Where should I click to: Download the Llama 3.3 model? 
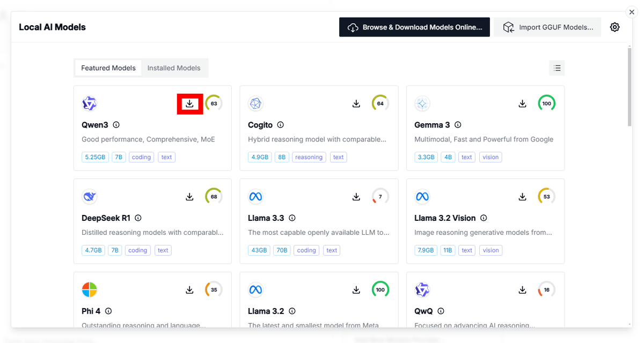(x=356, y=197)
